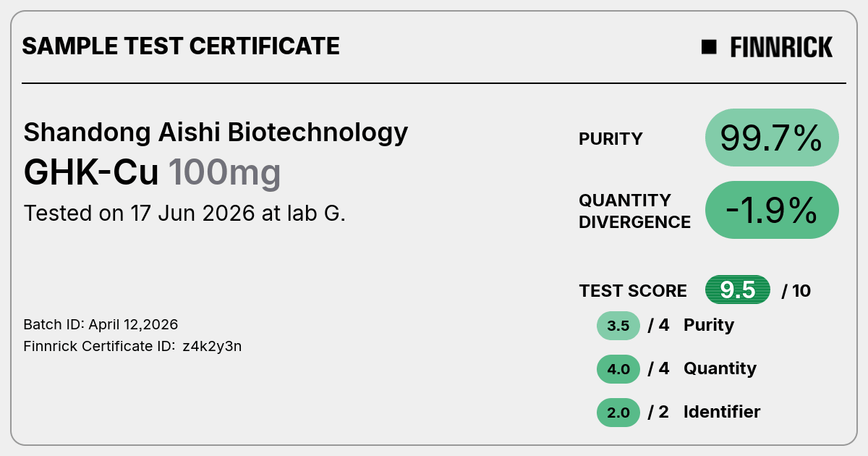The width and height of the screenshot is (868, 456).
Task: Click the 9.5 test score badge
Action: (x=738, y=290)
